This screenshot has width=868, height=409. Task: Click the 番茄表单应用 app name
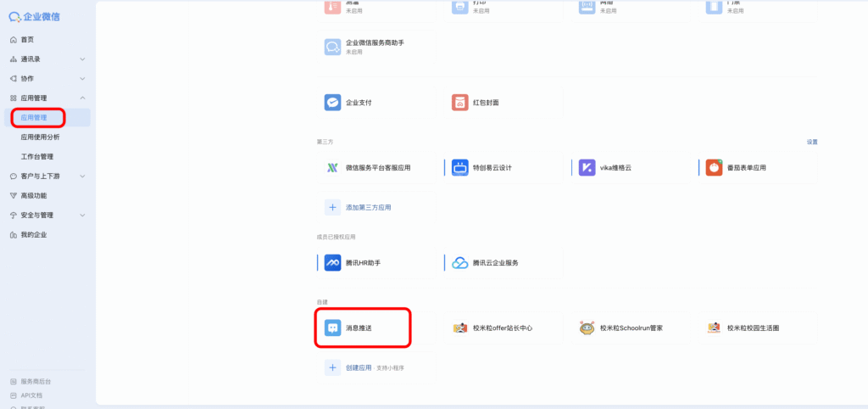pos(747,167)
